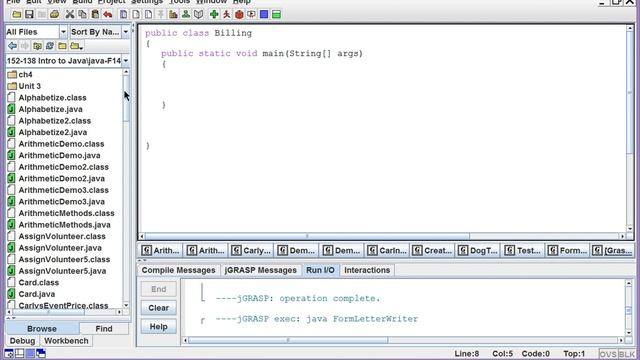
Task: Toggle the BLK block mode indicator
Action: (x=626, y=354)
